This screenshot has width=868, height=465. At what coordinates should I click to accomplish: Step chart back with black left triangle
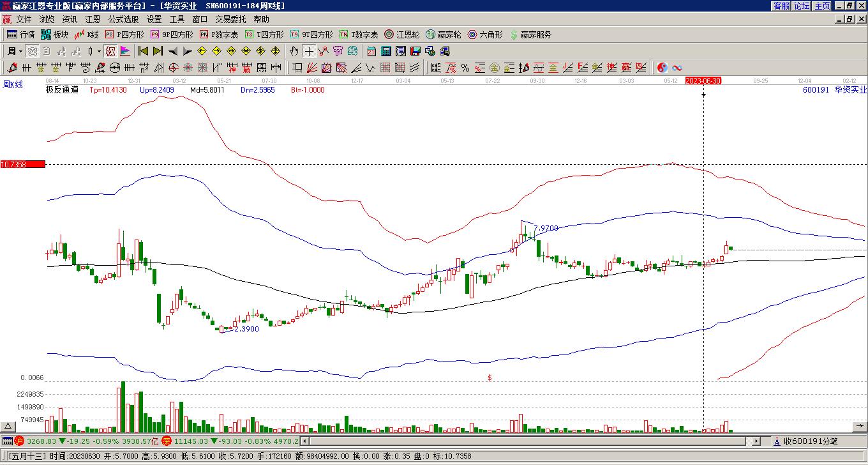pos(172,51)
